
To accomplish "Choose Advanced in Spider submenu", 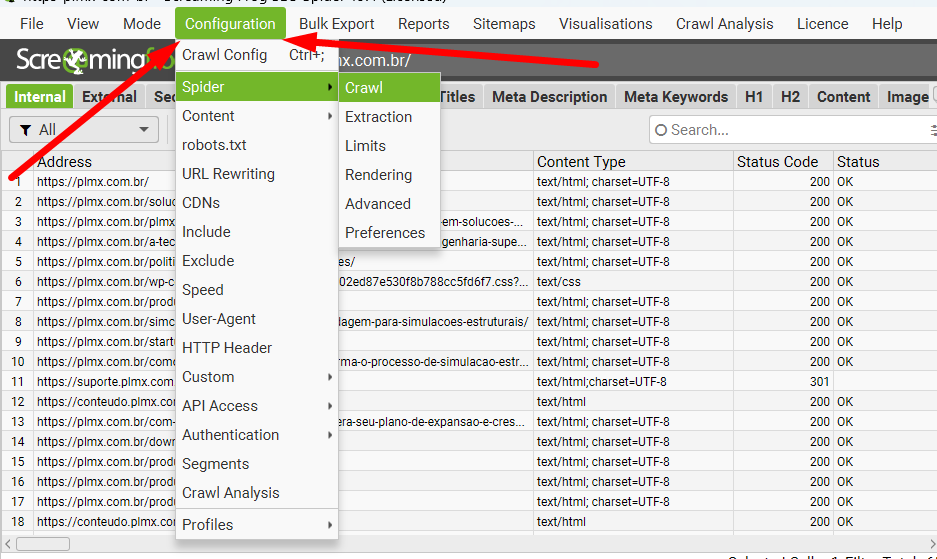I will tap(389, 204).
